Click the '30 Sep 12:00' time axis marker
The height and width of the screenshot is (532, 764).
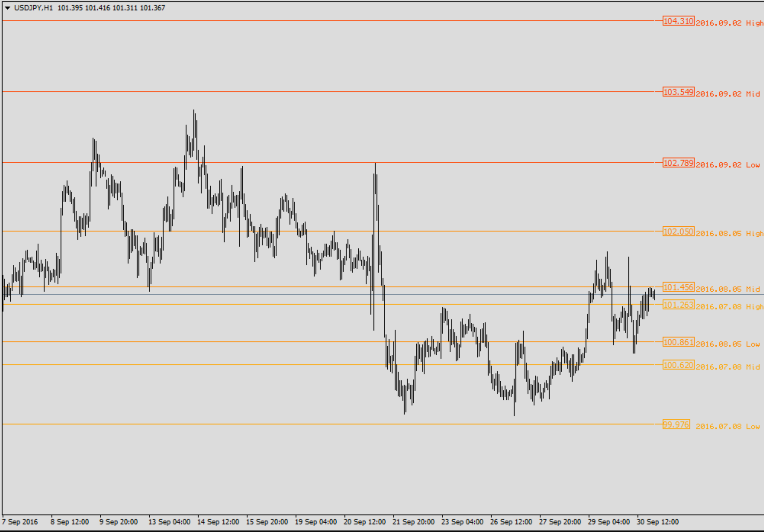click(657, 522)
